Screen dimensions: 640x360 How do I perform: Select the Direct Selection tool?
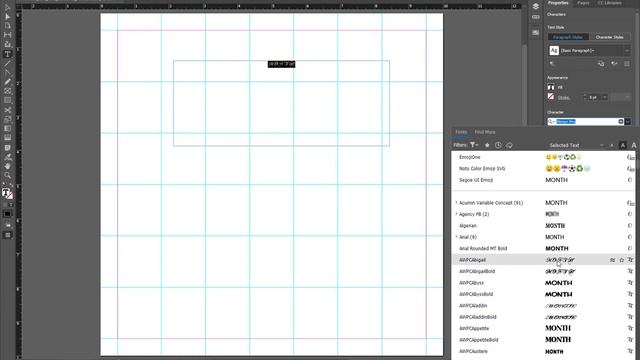[x=7, y=16]
